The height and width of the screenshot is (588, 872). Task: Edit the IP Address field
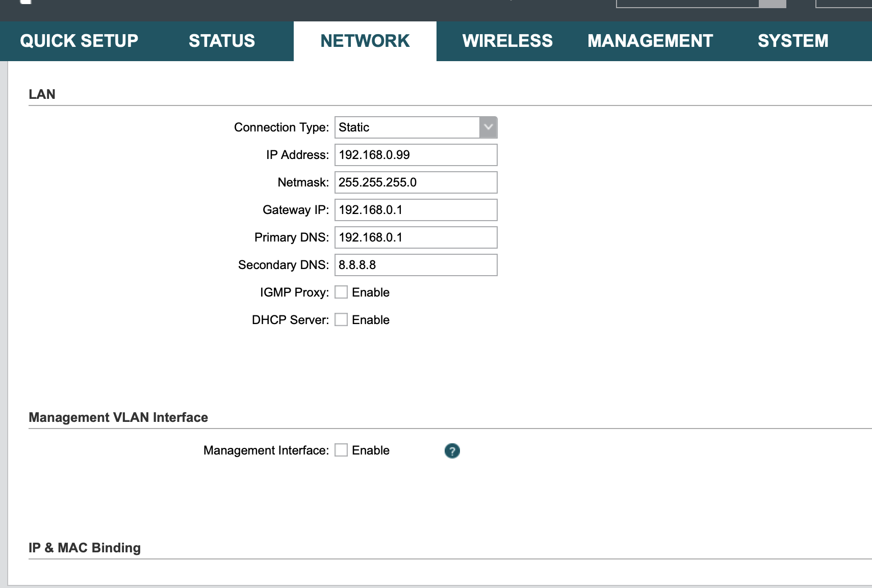[x=416, y=155]
